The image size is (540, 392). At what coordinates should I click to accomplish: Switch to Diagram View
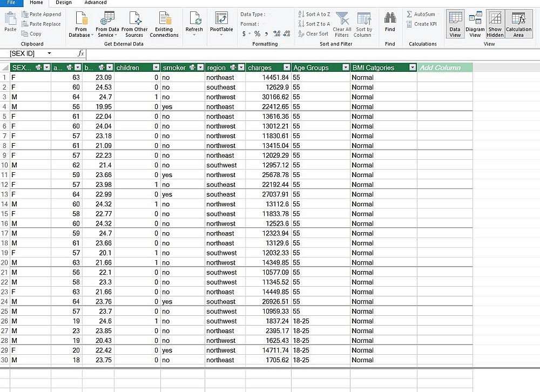click(475, 24)
